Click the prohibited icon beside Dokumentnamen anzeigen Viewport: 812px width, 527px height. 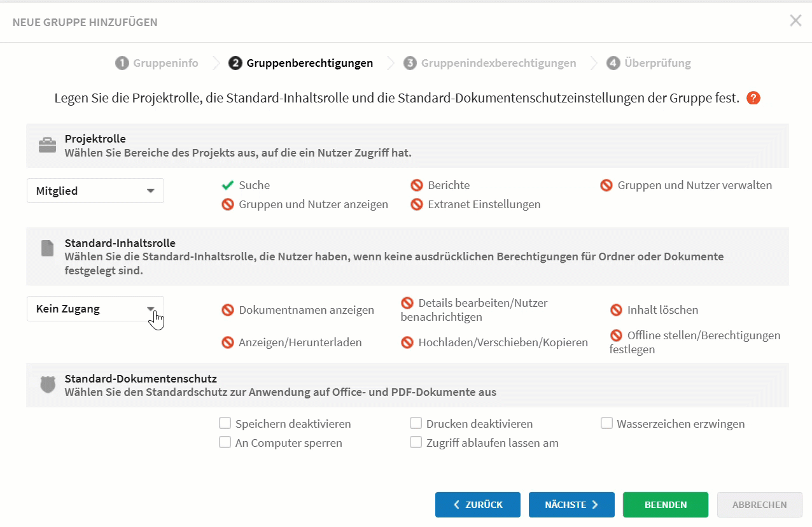(228, 310)
